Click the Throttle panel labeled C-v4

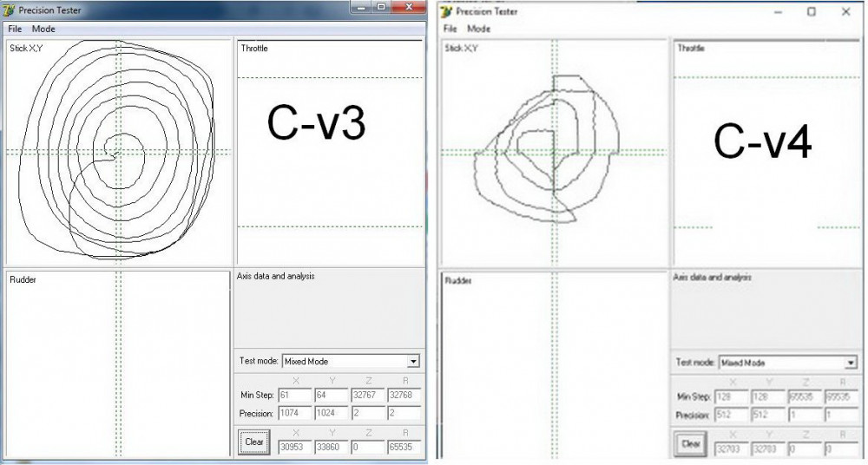pyautogui.click(x=767, y=152)
